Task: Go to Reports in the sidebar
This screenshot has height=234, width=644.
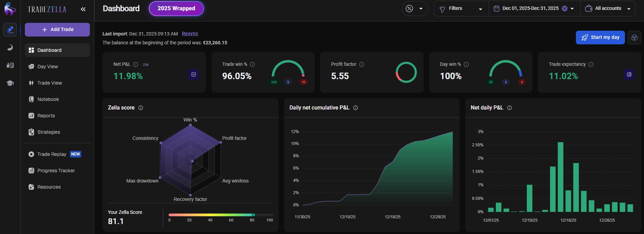Action: click(46, 116)
